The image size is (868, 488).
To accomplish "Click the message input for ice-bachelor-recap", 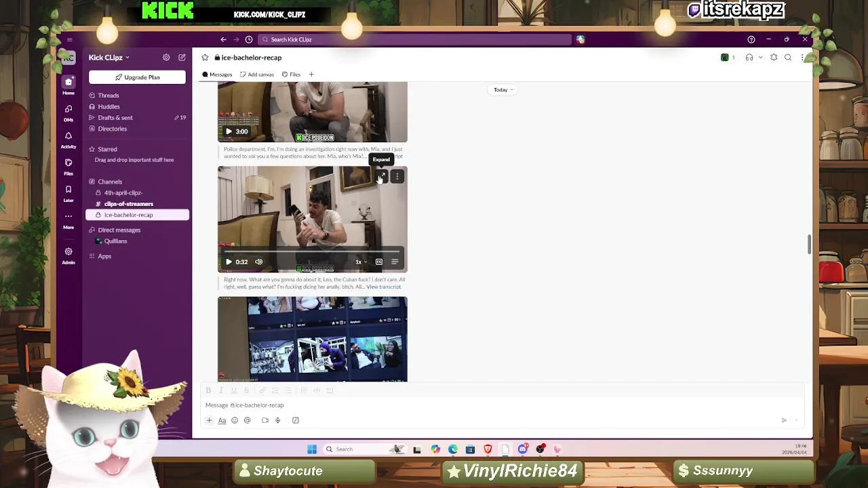I will click(x=502, y=405).
